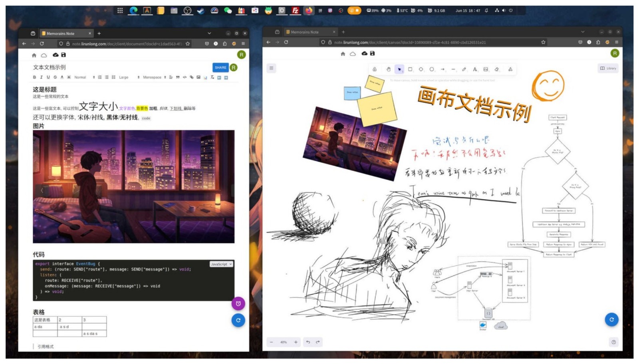
Task: Click the blue refresh button in document window
Action: [238, 320]
